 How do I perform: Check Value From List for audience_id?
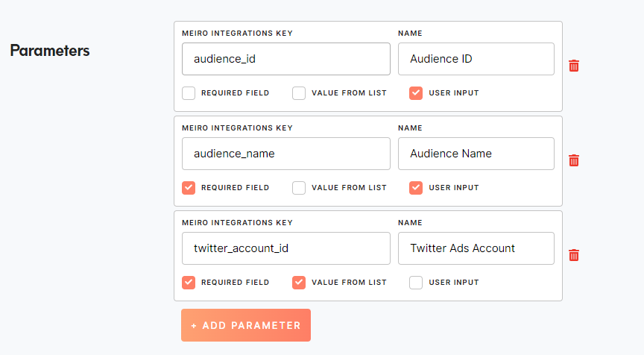(299, 93)
